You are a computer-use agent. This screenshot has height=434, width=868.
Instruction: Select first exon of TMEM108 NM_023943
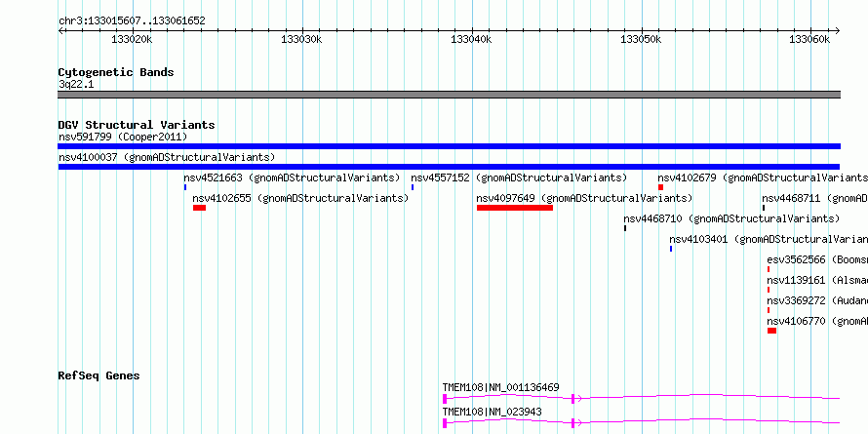tap(445, 423)
